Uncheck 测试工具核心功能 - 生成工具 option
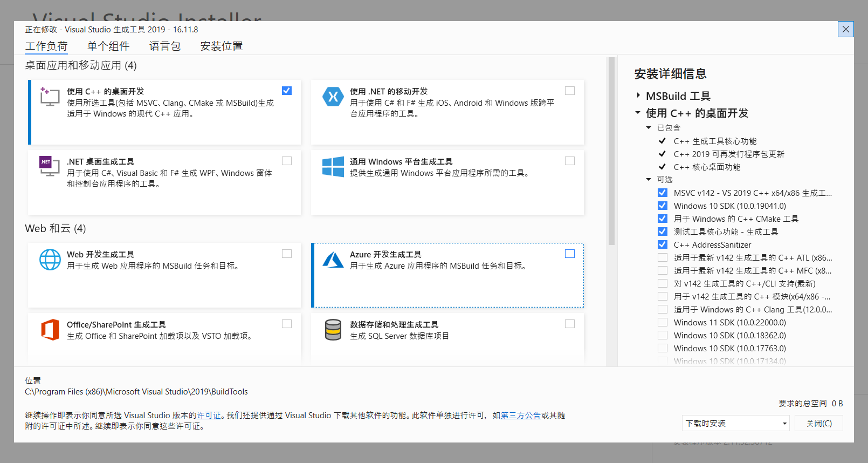 (663, 231)
